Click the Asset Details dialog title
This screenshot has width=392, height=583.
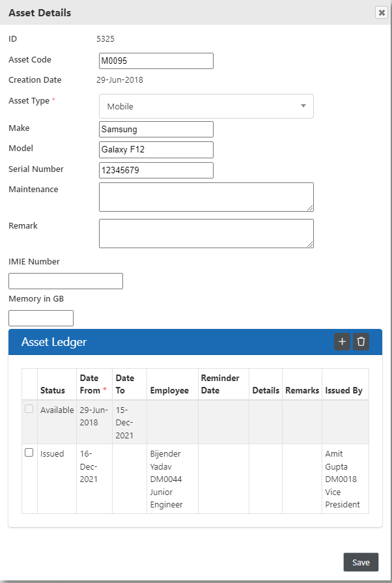40,12
